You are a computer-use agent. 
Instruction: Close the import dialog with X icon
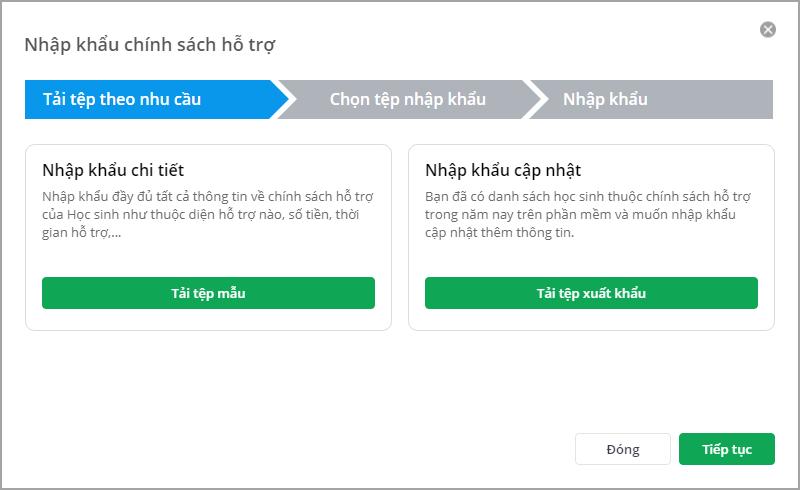[768, 30]
